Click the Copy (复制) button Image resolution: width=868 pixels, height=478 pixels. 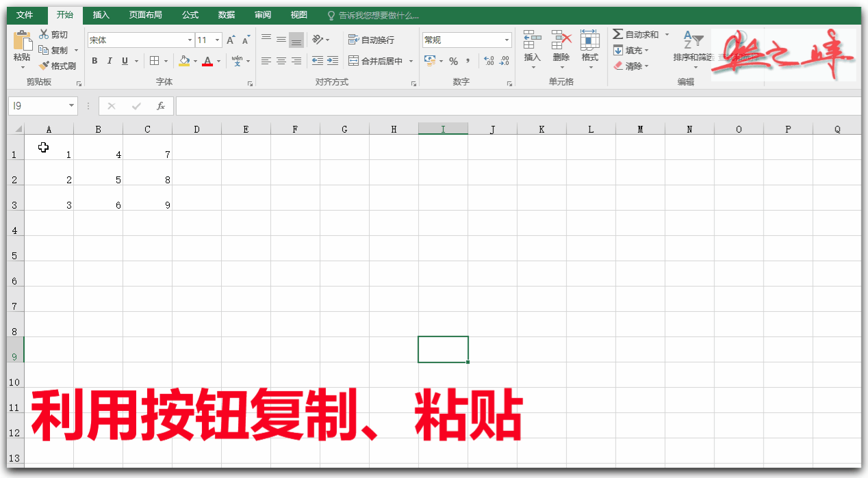pyautogui.click(x=53, y=51)
